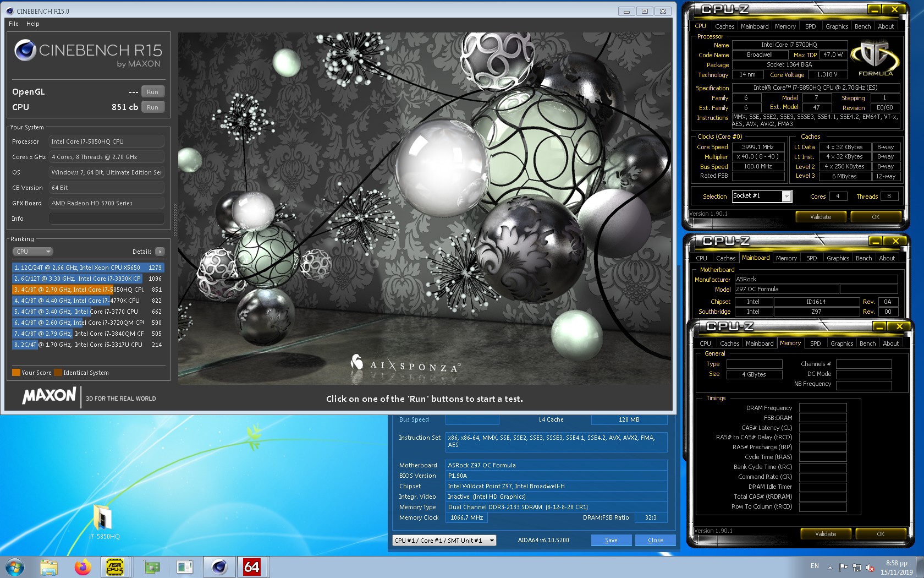The image size is (924, 578).
Task: Click OK in bottom CPU-Z window
Action: click(x=881, y=534)
